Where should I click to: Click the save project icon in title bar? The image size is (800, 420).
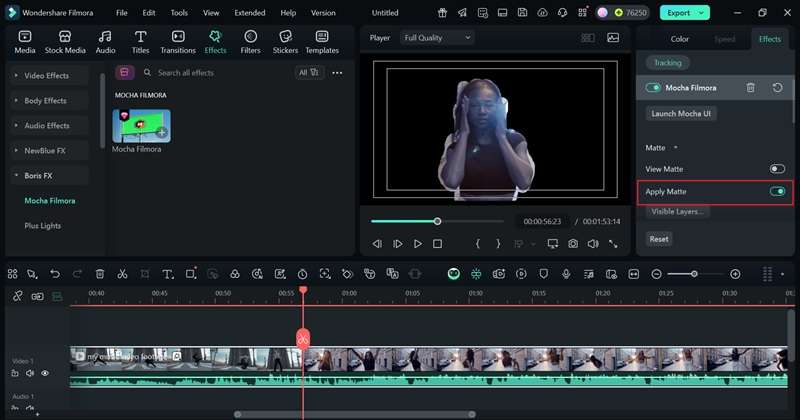click(x=522, y=13)
